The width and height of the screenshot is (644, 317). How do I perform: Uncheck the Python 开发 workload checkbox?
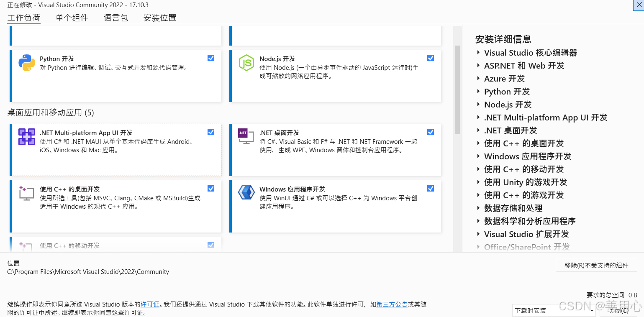tap(211, 58)
